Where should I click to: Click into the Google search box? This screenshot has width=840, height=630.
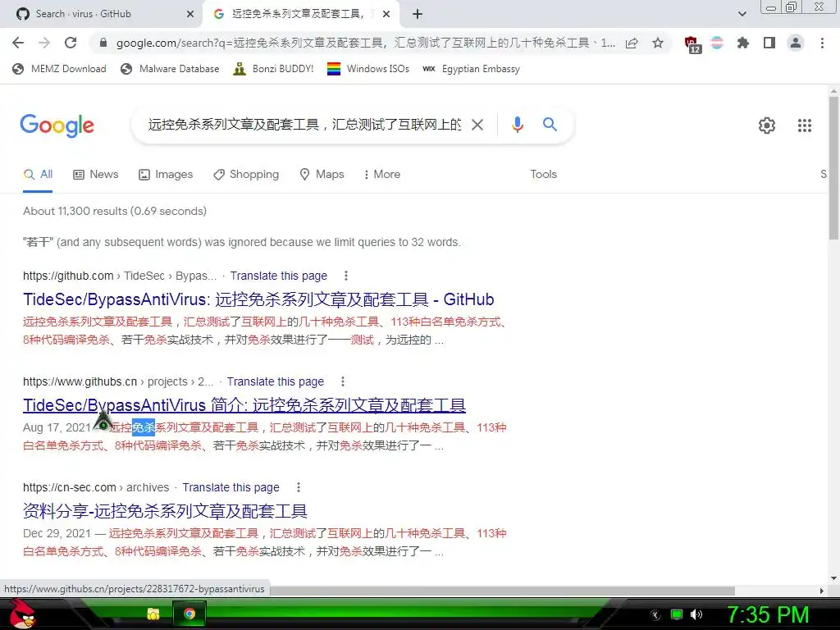tap(304, 125)
